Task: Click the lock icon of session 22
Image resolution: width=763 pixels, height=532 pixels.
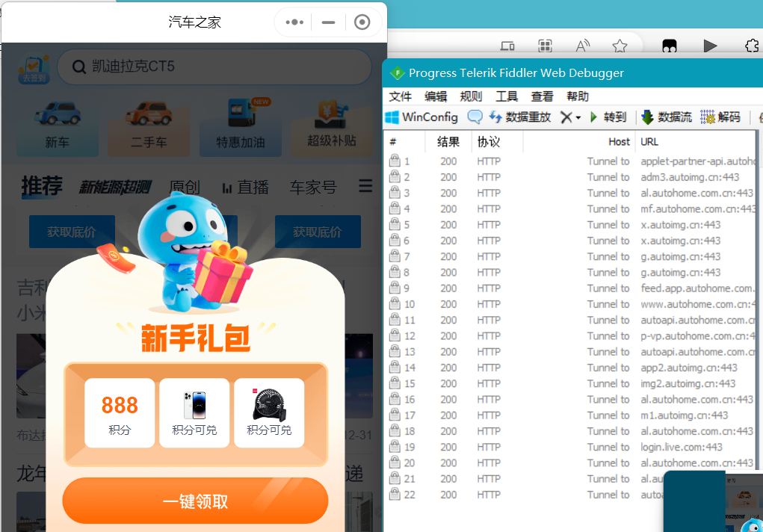Action: 395,494
